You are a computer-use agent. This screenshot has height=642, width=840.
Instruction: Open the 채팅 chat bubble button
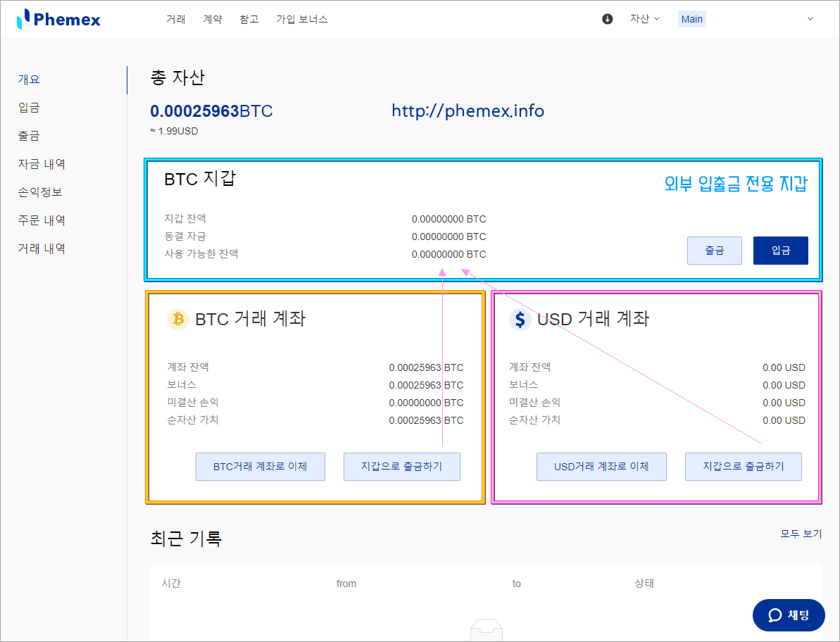(x=789, y=615)
